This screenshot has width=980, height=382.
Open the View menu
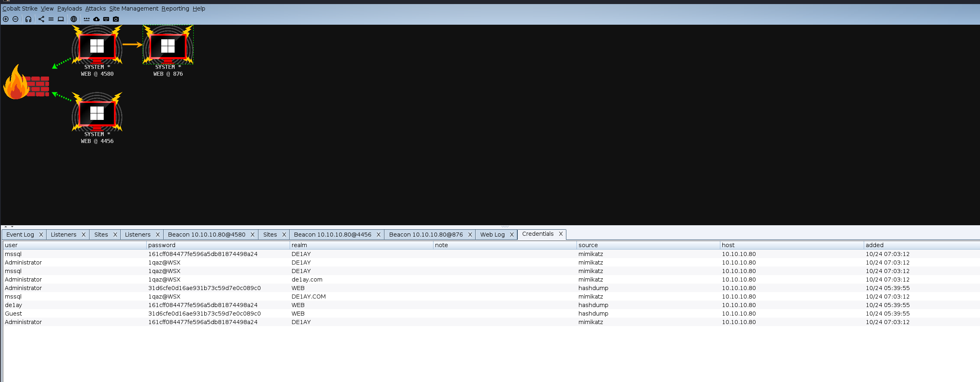[47, 9]
